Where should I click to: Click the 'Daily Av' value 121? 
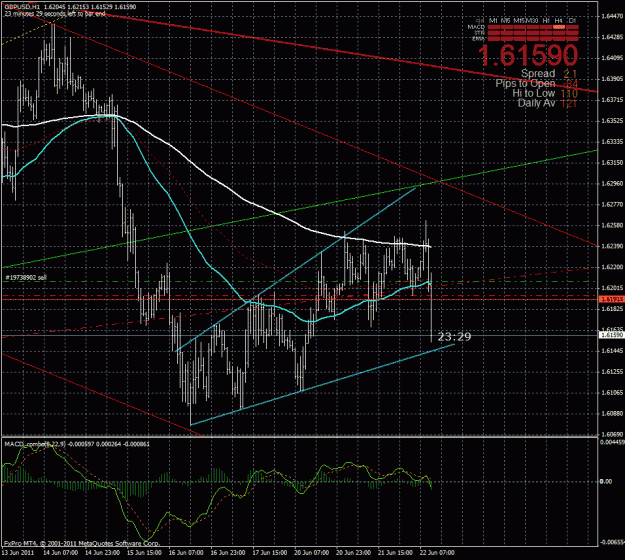pyautogui.click(x=569, y=103)
